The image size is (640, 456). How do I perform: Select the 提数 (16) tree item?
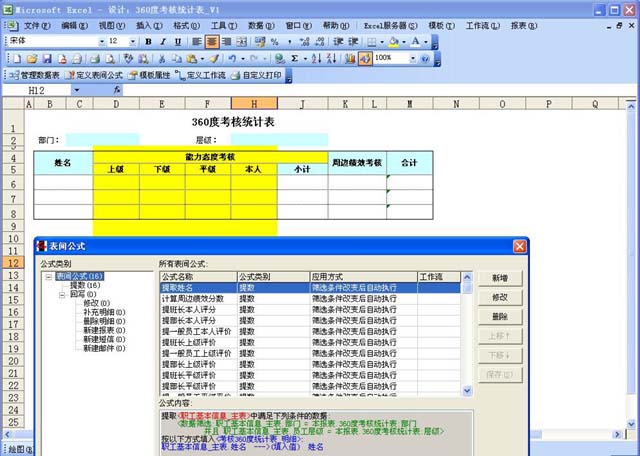tap(85, 285)
